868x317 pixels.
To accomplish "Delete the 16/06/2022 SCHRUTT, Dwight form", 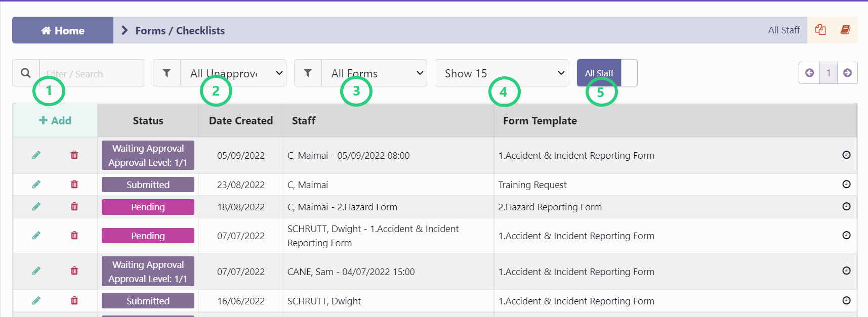I will [74, 301].
